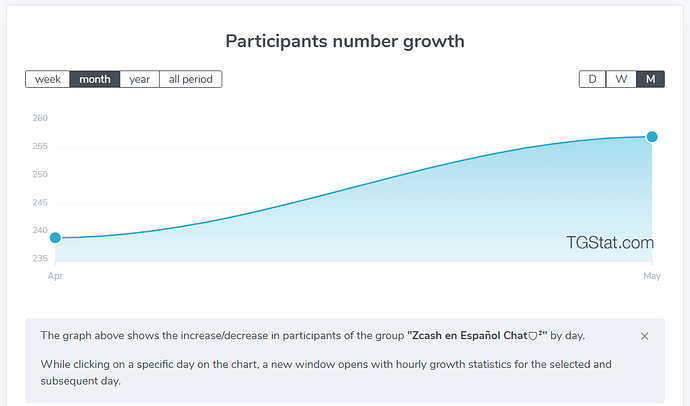
Task: Show the all period range
Action: 191,79
